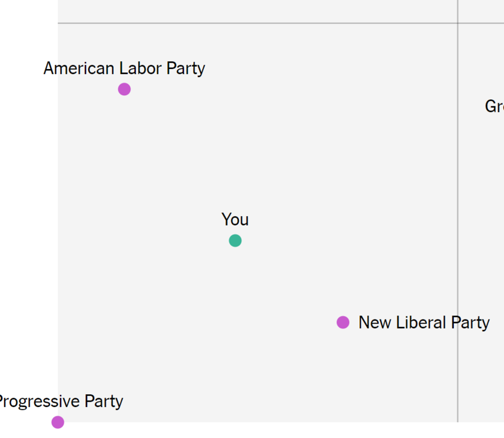
Task: Click the vertical gray axis line
Action: point(458,211)
